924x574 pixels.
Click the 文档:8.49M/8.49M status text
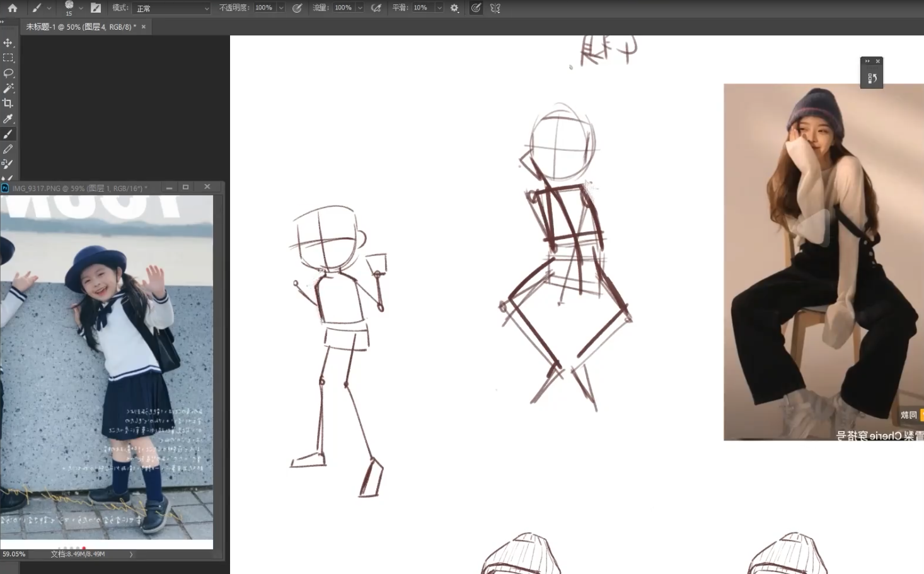click(78, 554)
